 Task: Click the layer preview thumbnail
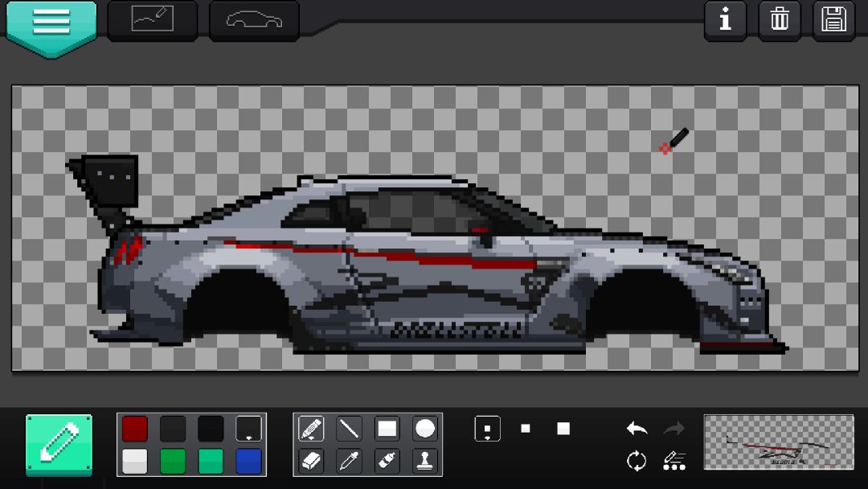click(779, 442)
